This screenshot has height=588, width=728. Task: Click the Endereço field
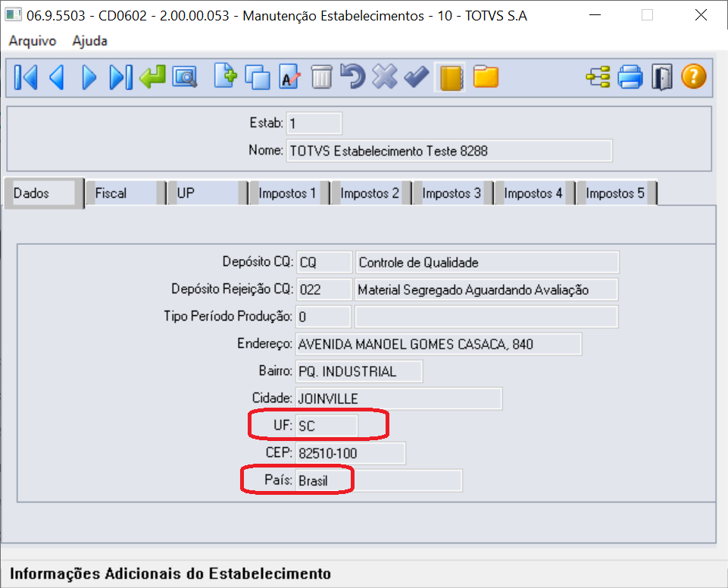tap(439, 344)
